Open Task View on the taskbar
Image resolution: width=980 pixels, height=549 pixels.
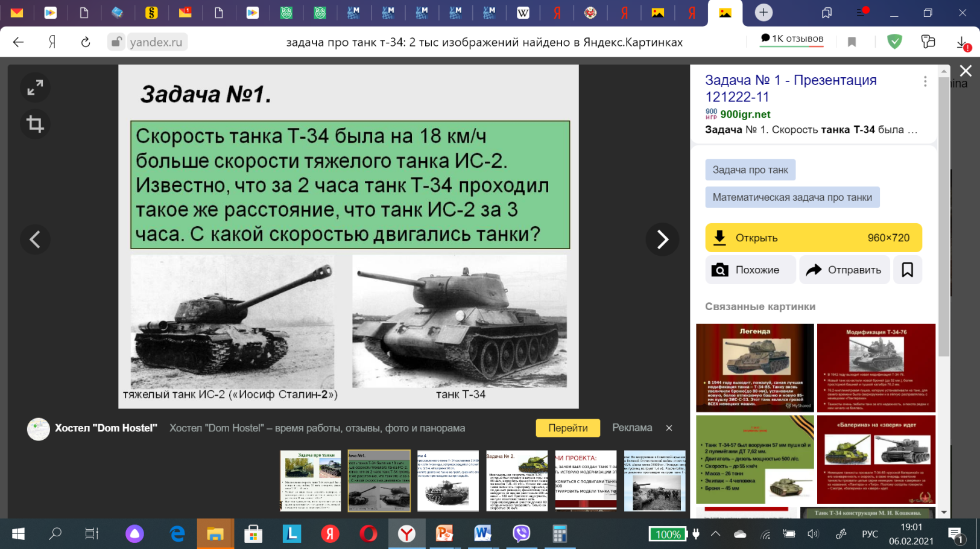[x=92, y=534]
